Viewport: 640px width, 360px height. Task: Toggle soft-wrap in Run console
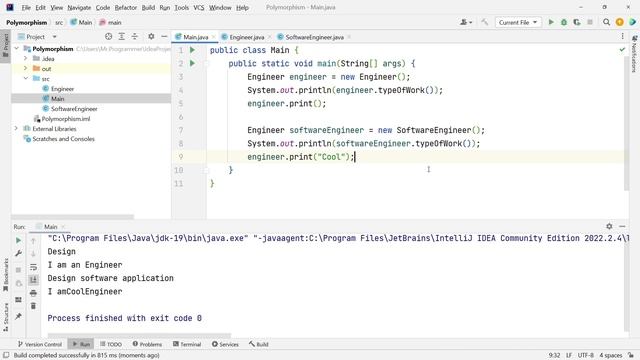pos(33,267)
